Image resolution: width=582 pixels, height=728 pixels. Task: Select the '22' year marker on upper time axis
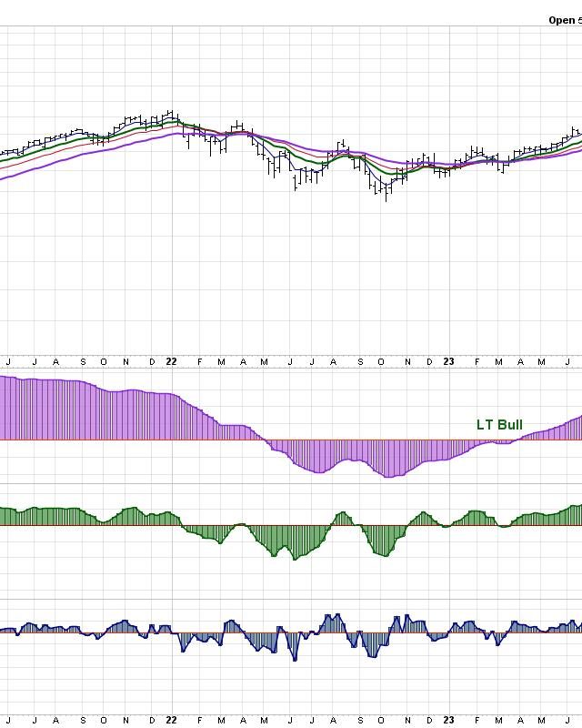(x=171, y=361)
